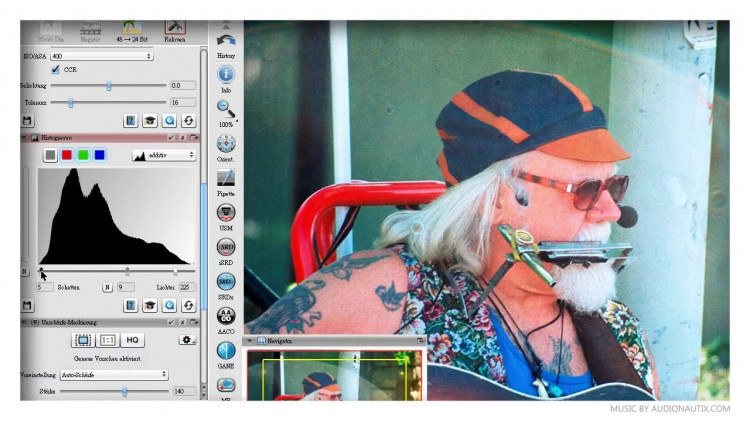Activate the USM sharpening tool

[x=226, y=212]
